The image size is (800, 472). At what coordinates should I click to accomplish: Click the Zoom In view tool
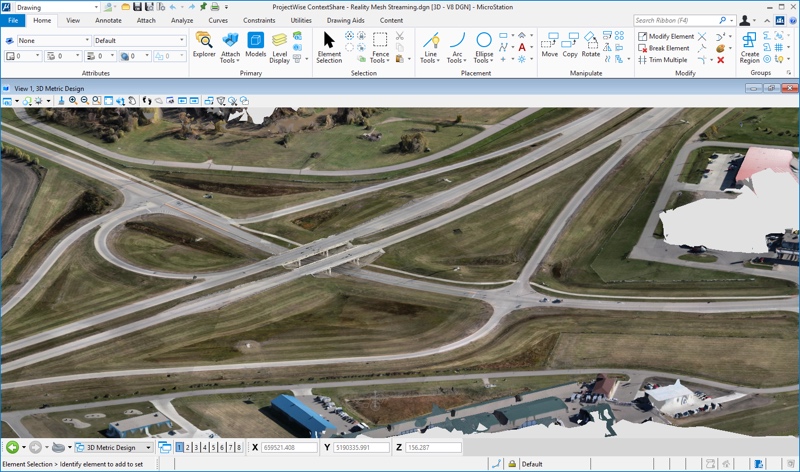coord(73,101)
